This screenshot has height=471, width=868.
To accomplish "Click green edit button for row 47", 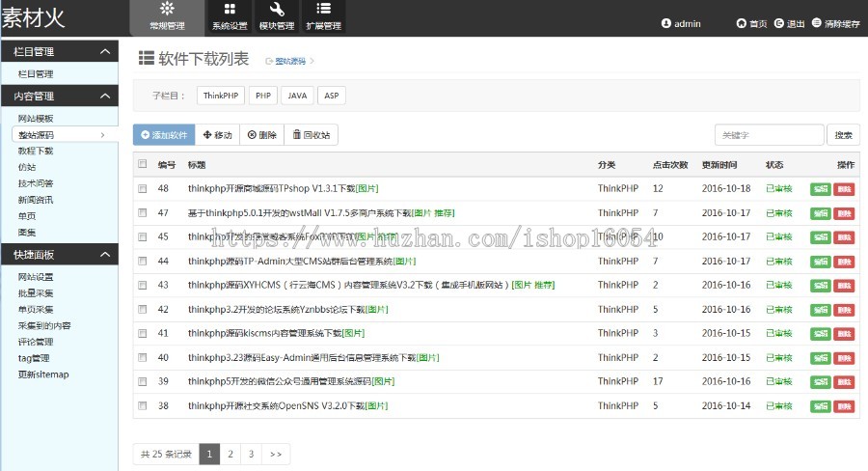I will click(x=821, y=213).
